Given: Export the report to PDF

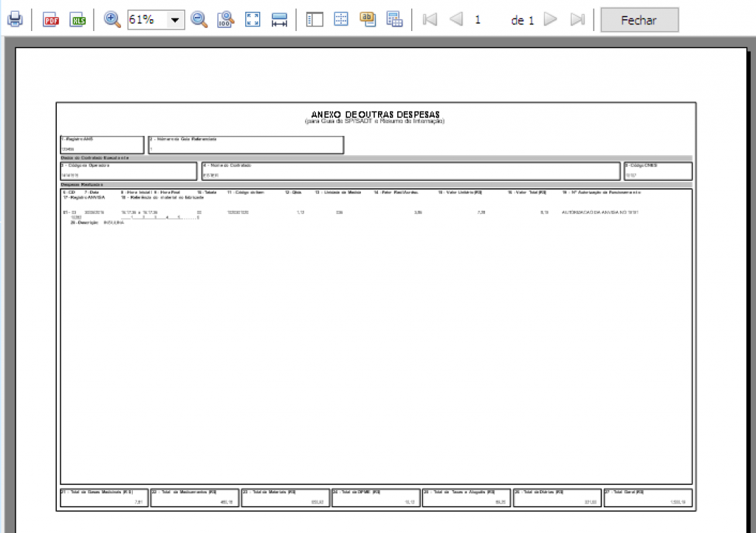Looking at the screenshot, I should point(51,20).
